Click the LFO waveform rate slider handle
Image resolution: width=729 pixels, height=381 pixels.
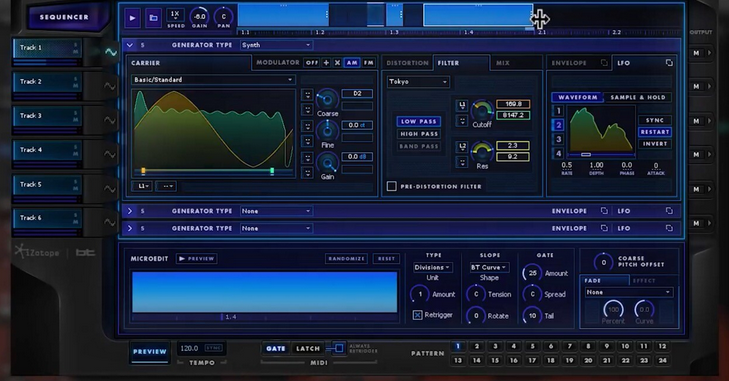pos(586,154)
